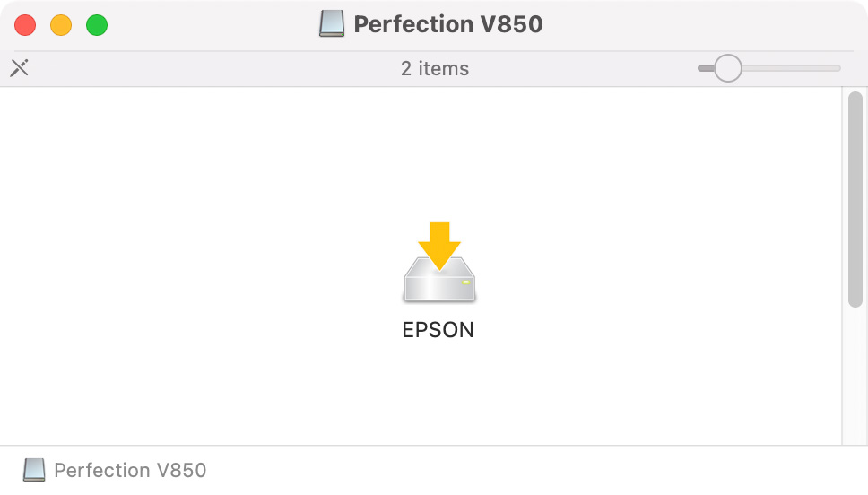The height and width of the screenshot is (495, 868).
Task: Click the Perfection V850 window title text
Action: click(447, 24)
